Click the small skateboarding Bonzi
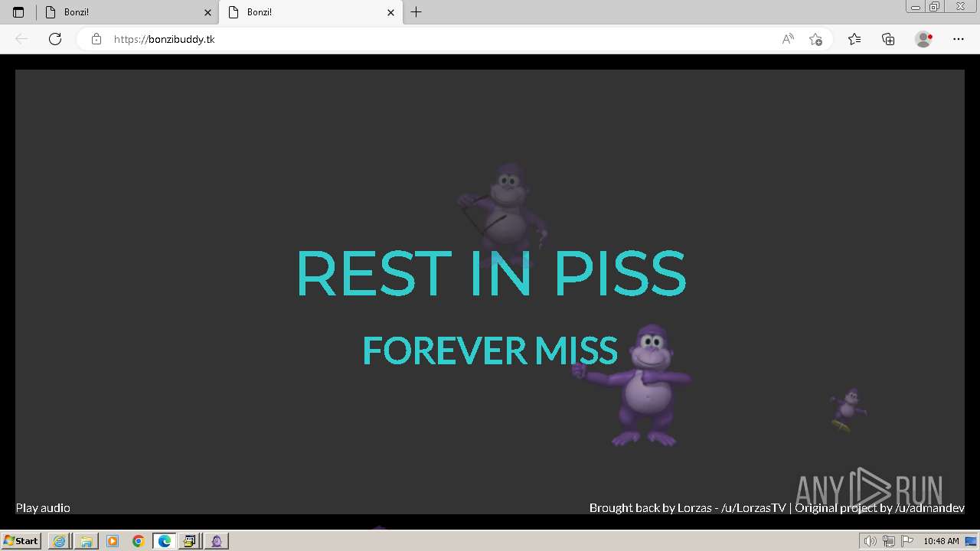Screen dimensions: 980x551 848,410
